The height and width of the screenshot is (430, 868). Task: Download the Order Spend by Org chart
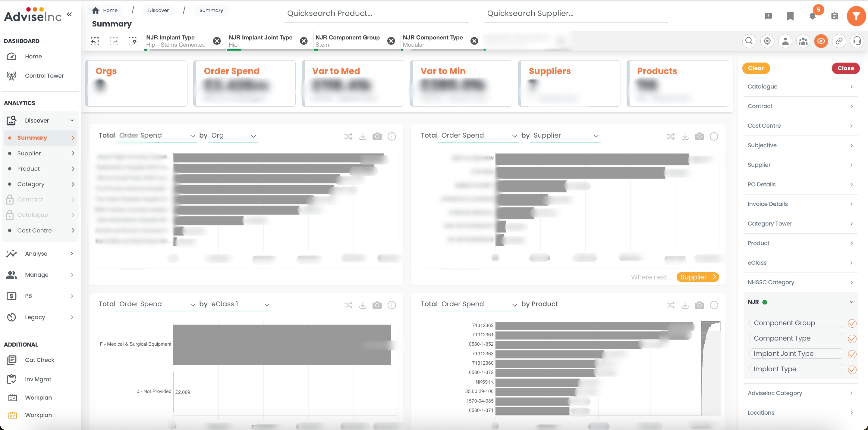click(363, 136)
